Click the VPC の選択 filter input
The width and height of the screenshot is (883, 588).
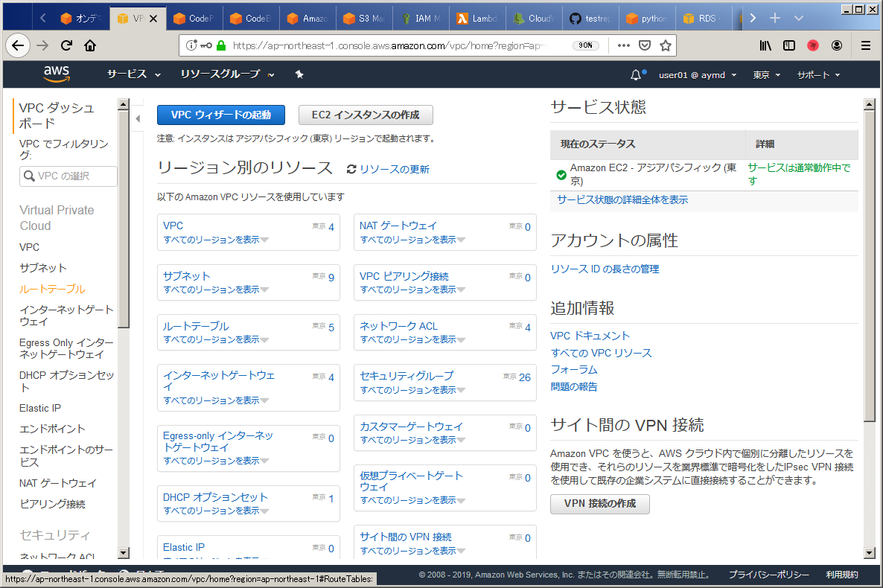click(x=68, y=176)
